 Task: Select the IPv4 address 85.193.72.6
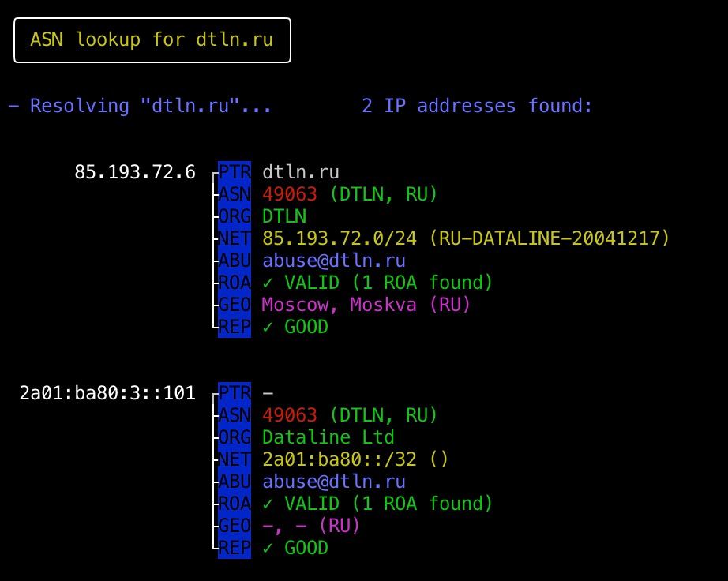pos(135,172)
